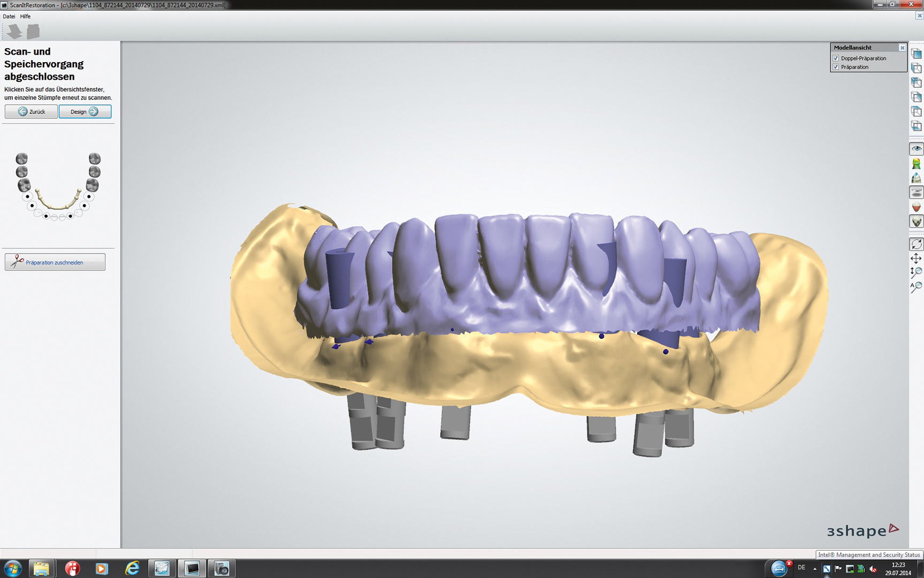Open the Hilfe menu
924x578 pixels.
25,17
